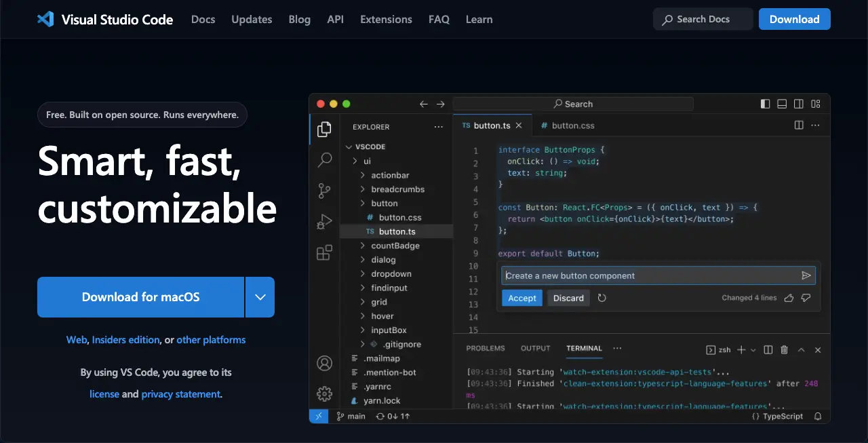Click the customize layout icon

[x=816, y=104]
